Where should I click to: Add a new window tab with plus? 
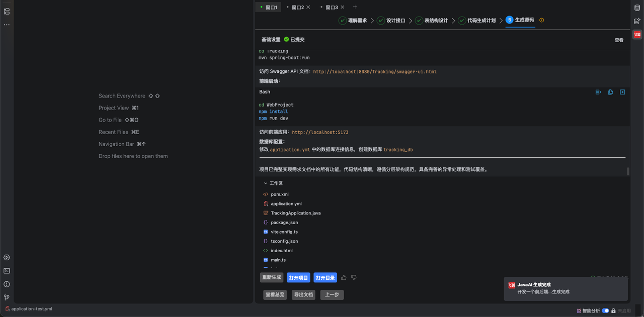point(355,7)
